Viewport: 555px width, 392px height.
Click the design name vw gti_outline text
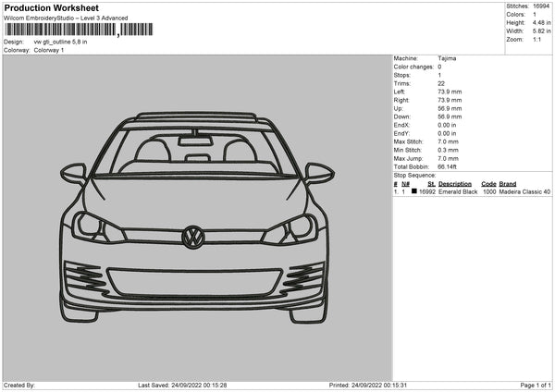[60, 42]
